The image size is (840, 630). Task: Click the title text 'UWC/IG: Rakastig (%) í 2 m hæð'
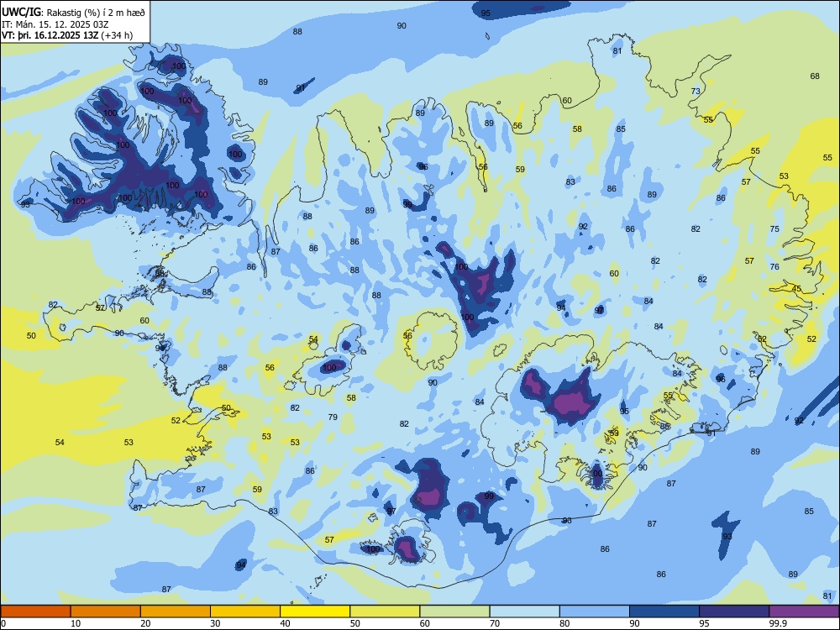73,12
